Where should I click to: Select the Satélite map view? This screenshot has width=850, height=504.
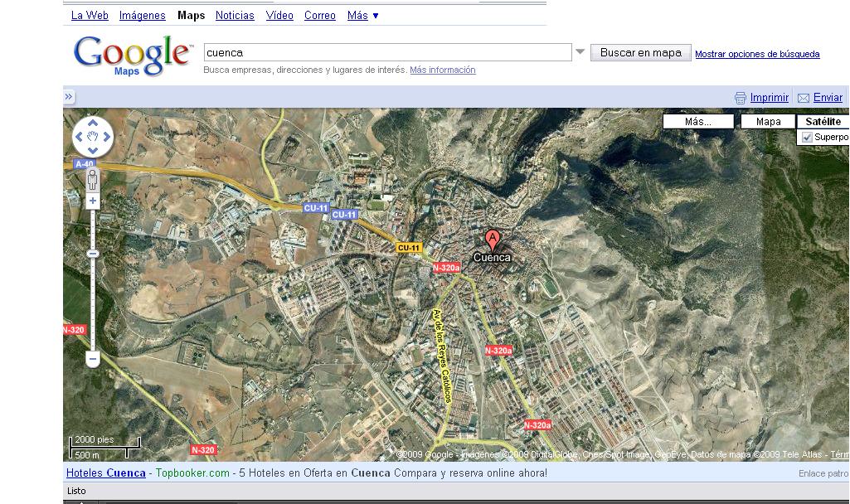[x=823, y=122]
